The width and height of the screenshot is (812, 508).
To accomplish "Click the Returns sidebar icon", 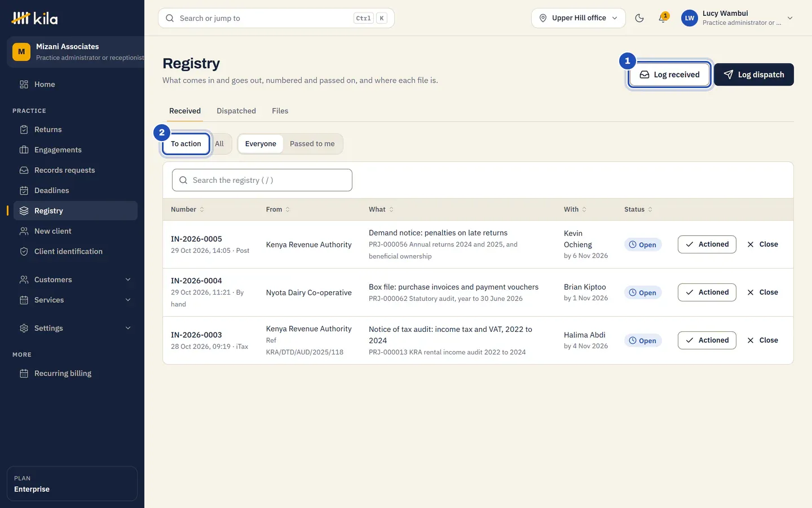I will click(x=24, y=129).
